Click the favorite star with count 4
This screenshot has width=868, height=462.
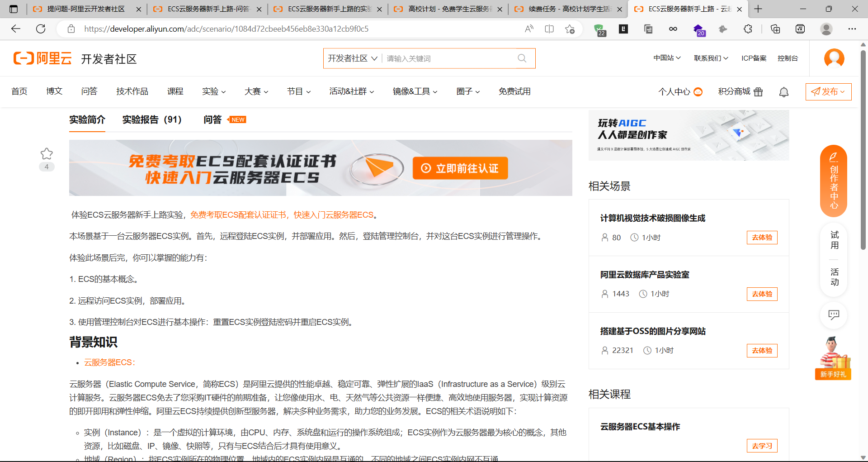tap(47, 154)
